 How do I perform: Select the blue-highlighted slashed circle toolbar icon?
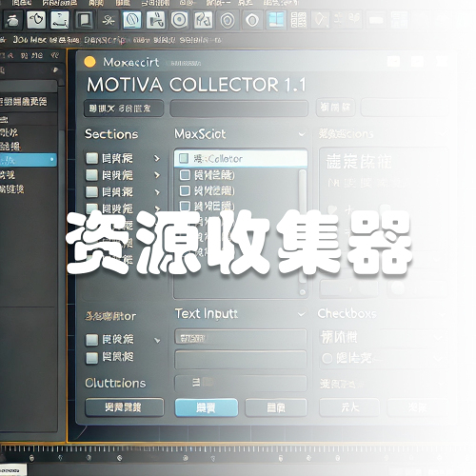click(x=131, y=20)
